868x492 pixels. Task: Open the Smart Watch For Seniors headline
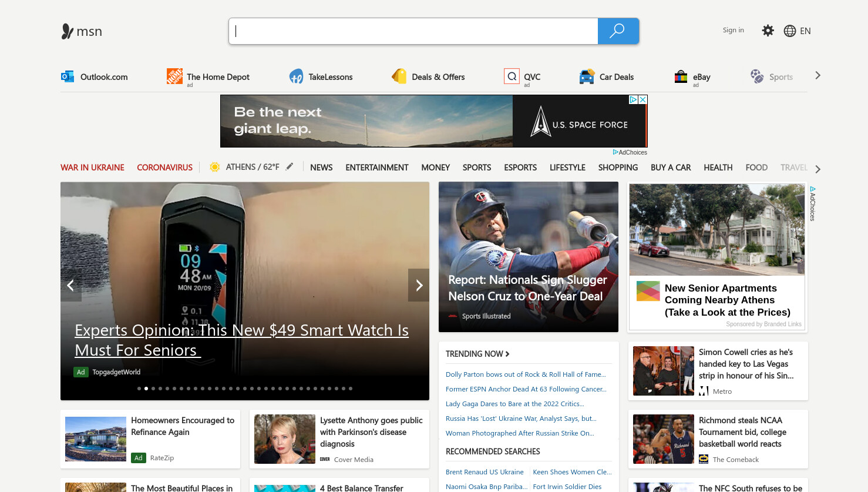tap(241, 340)
